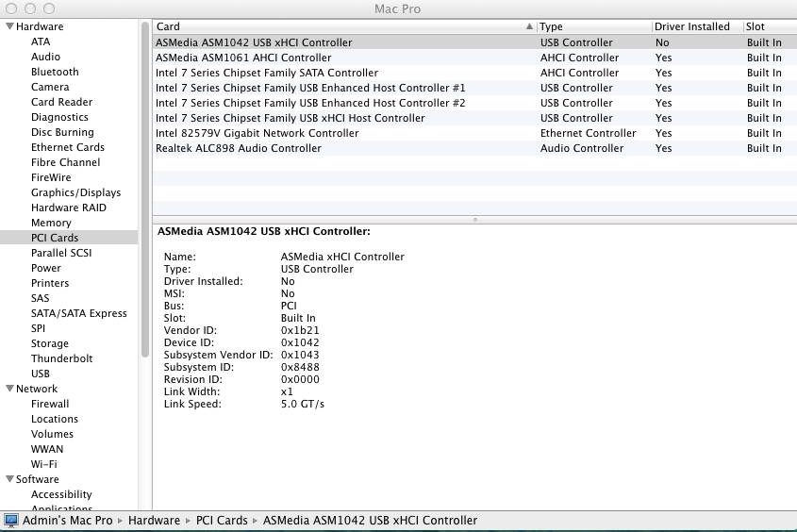Screen dimensions: 797x532
Task: Select Realtek ALC898 Audio Controller row
Action: coord(474,148)
